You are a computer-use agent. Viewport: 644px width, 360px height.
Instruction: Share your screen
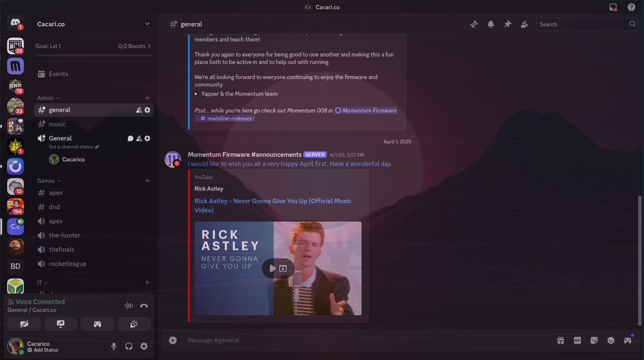tap(61, 324)
